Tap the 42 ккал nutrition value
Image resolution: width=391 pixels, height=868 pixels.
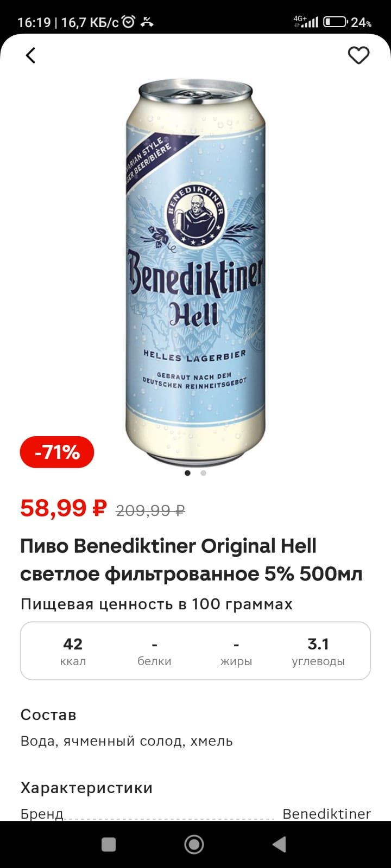(x=73, y=651)
